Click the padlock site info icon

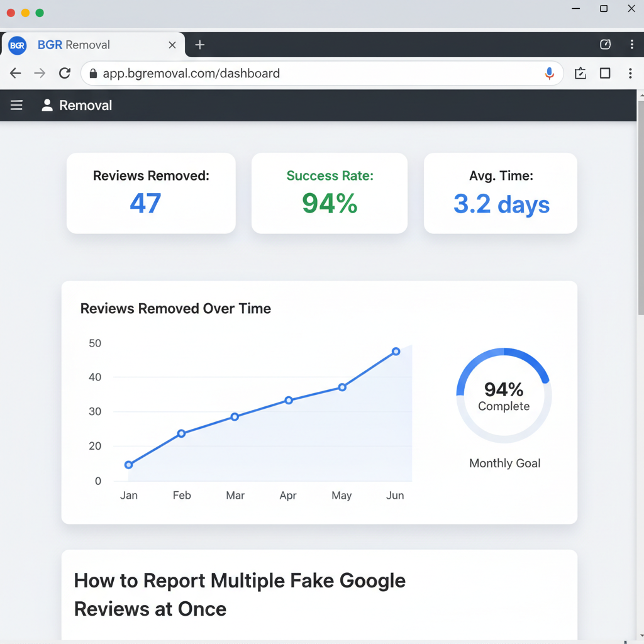pos(93,73)
